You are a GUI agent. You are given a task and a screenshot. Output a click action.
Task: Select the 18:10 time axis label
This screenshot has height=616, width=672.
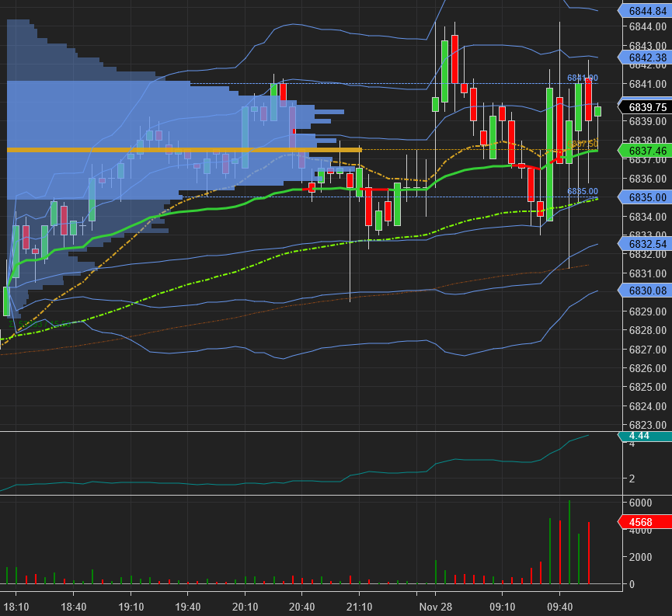[16, 606]
